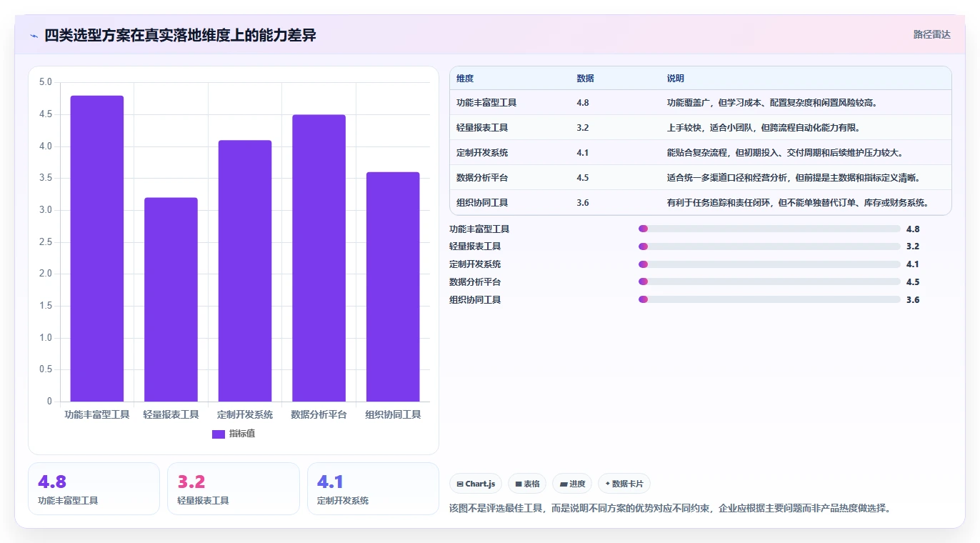
Task: Click the 3.2 cell in the table
Action: pos(583,128)
